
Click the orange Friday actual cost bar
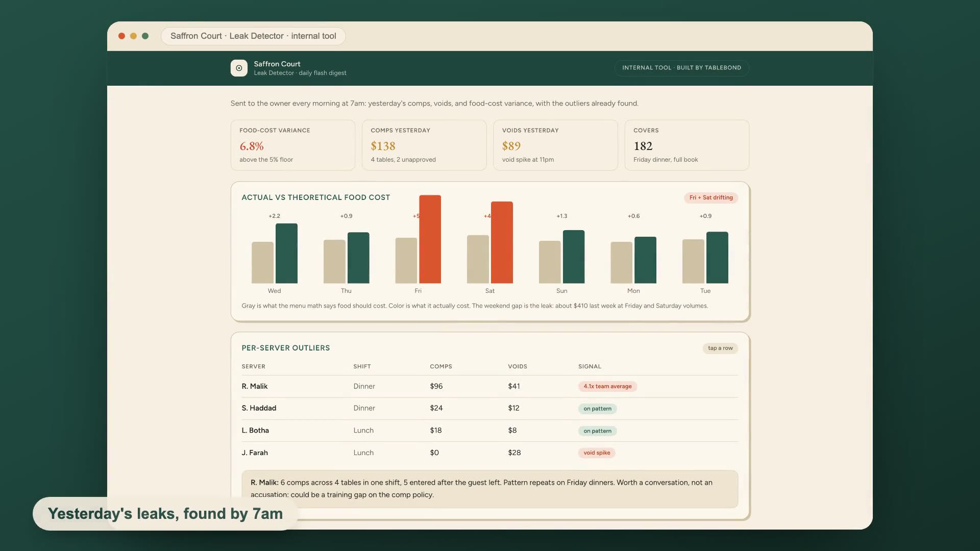[430, 239]
